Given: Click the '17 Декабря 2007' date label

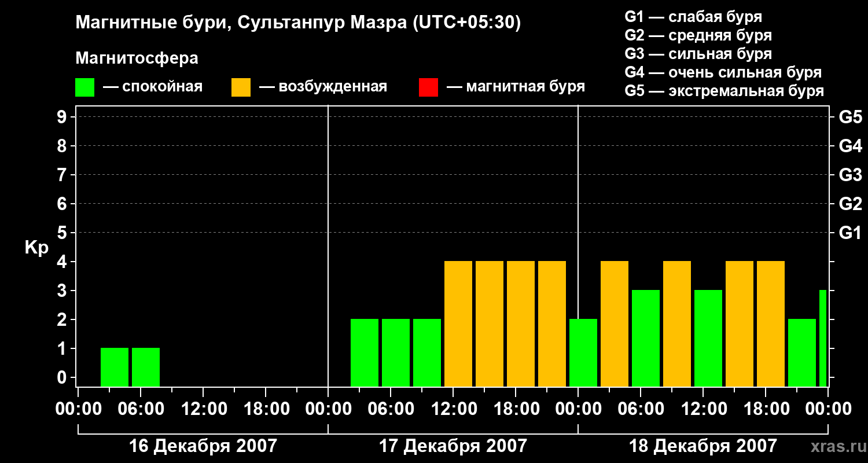Looking at the screenshot, I should pos(453,446).
